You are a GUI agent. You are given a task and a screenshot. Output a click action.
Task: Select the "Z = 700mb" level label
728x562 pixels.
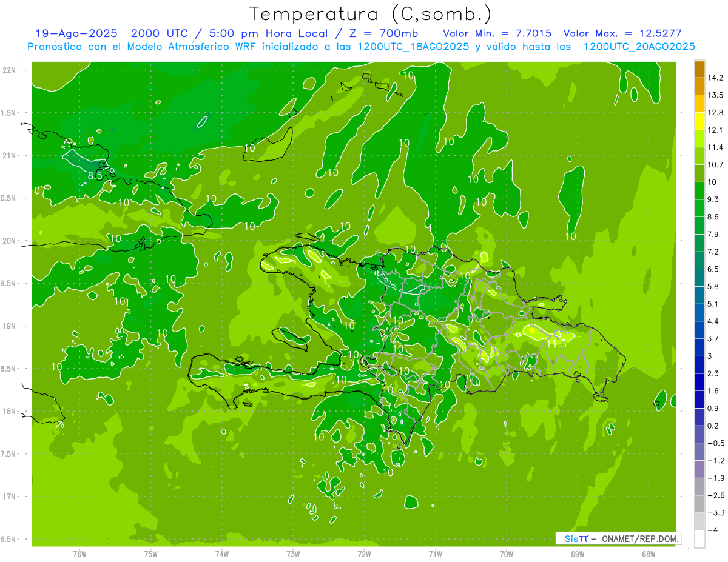385,33
